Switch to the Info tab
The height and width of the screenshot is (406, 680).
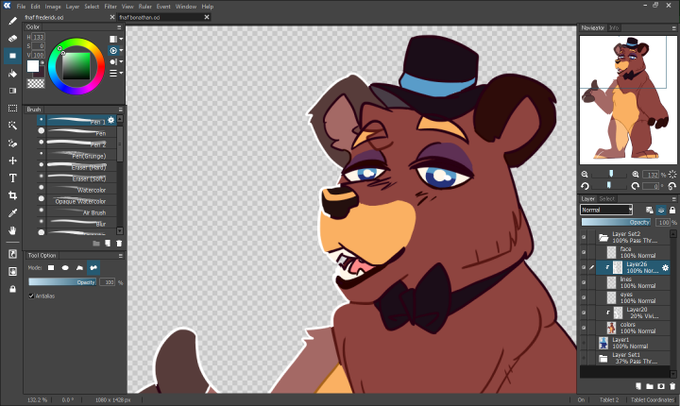[x=614, y=28]
